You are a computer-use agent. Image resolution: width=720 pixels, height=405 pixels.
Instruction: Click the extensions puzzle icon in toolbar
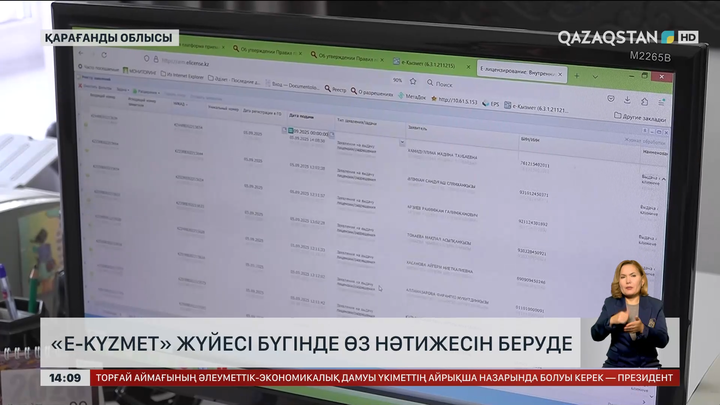pos(644,101)
